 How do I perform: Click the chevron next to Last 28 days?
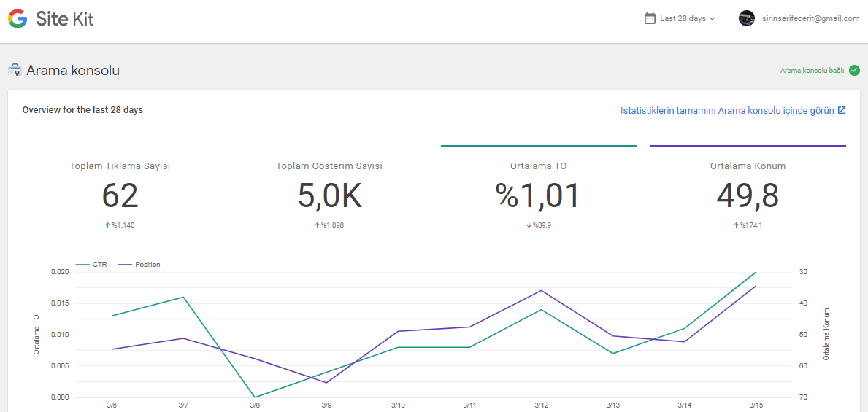click(712, 19)
